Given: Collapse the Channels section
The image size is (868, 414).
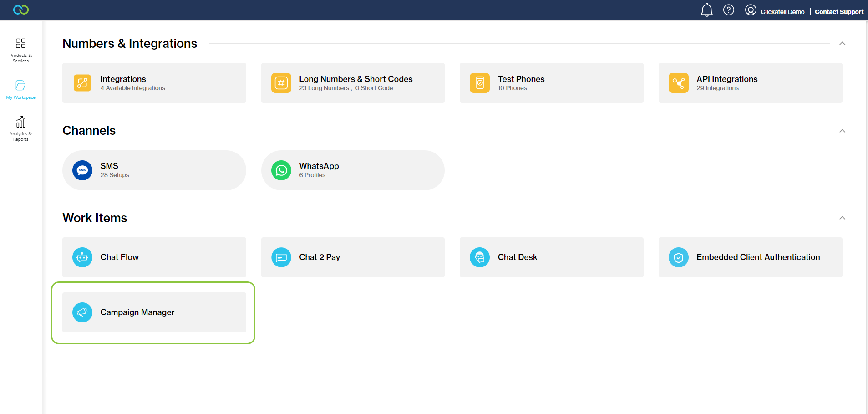Looking at the screenshot, I should pyautogui.click(x=842, y=131).
